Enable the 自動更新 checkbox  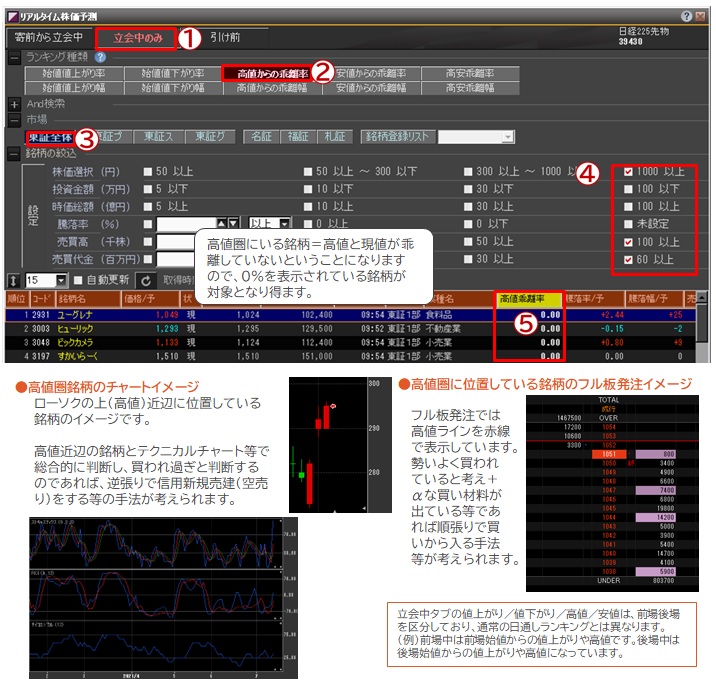(78, 280)
